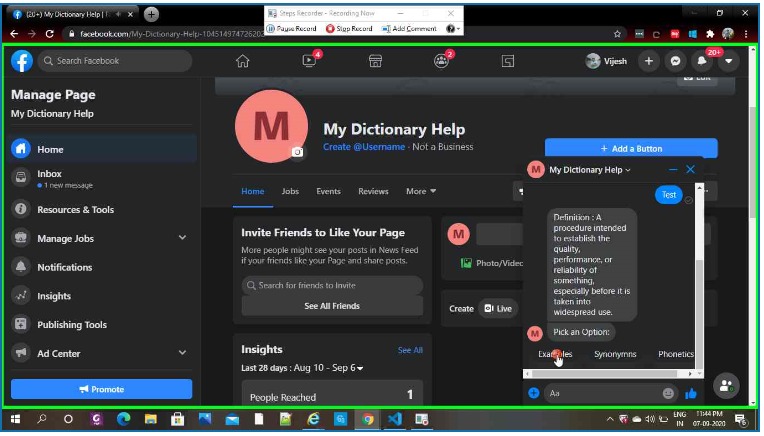Image resolution: width=764 pixels, height=436 pixels.
Task: Click Photo/Video in create post box
Action: [492, 263]
